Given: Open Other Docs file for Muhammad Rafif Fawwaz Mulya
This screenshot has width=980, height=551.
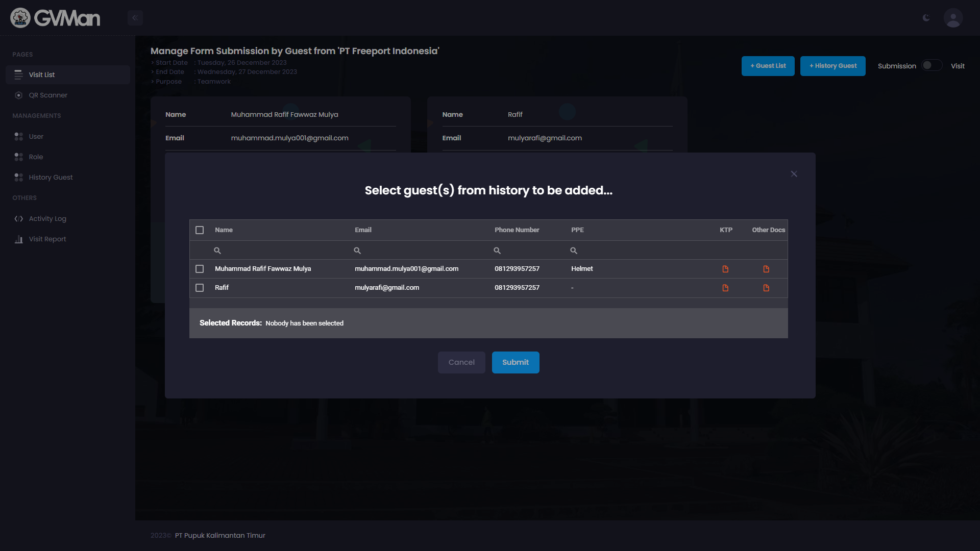Looking at the screenshot, I should [766, 269].
